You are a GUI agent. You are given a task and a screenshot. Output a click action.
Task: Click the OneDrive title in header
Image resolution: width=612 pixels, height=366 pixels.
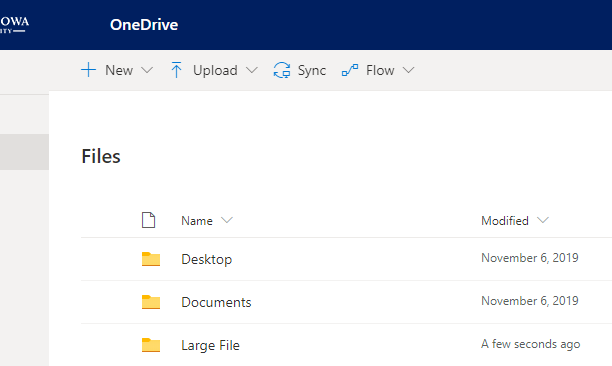click(144, 25)
